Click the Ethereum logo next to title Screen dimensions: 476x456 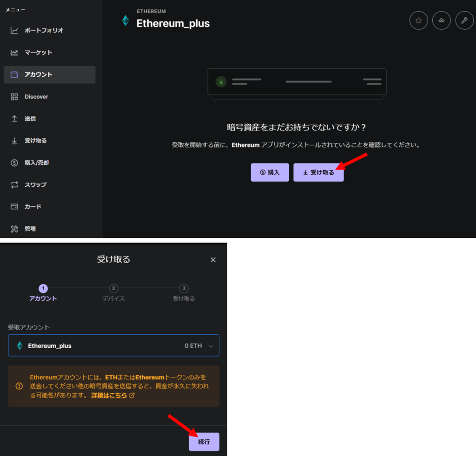(126, 20)
